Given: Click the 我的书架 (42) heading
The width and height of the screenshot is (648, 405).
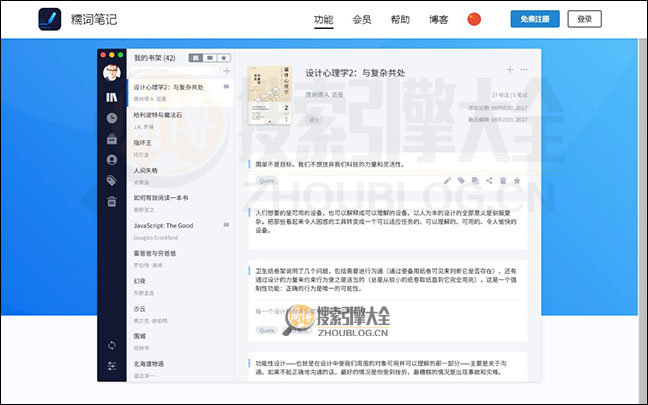Looking at the screenshot, I should (155, 58).
